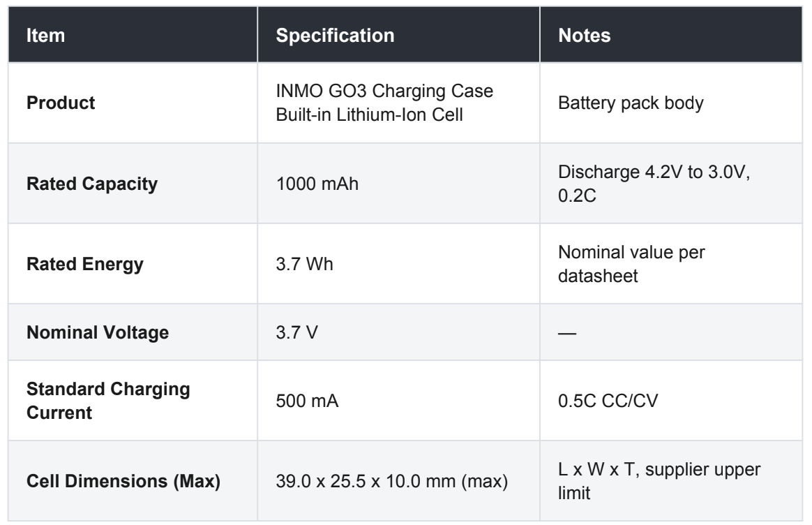
Task: Select the Nominal value per datasheet note
Action: click(631, 264)
